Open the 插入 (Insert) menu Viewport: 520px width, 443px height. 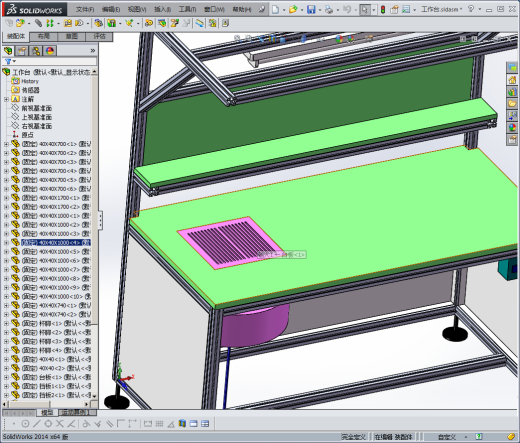click(162, 9)
